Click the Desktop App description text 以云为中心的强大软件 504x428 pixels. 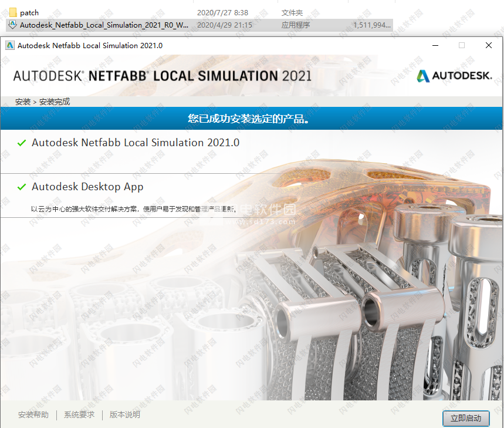point(134,209)
